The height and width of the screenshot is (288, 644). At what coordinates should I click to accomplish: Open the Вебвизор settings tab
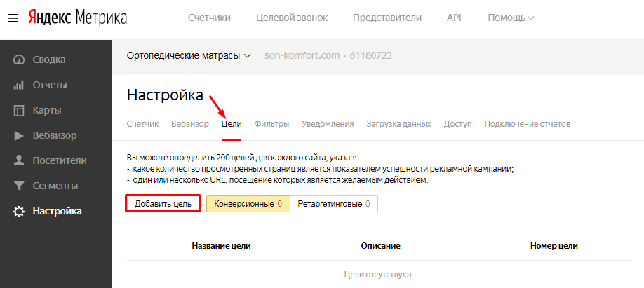(x=189, y=124)
